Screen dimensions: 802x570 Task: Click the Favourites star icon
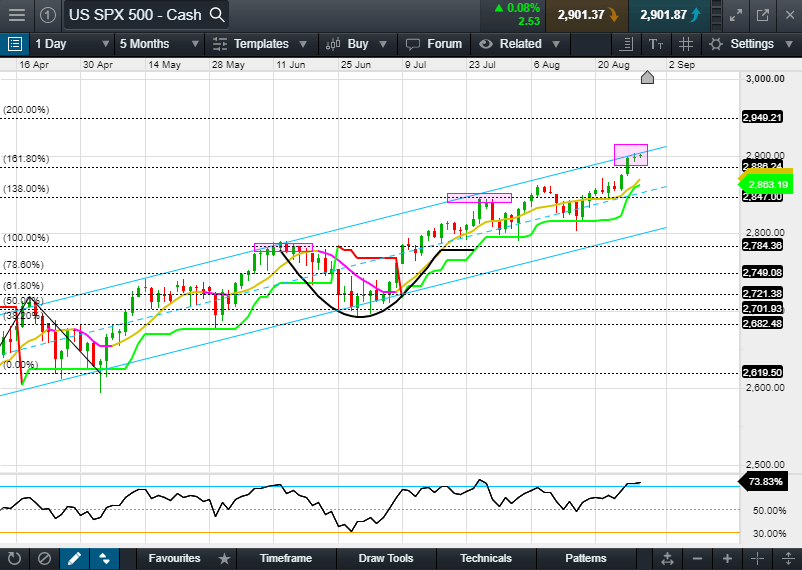pos(224,558)
